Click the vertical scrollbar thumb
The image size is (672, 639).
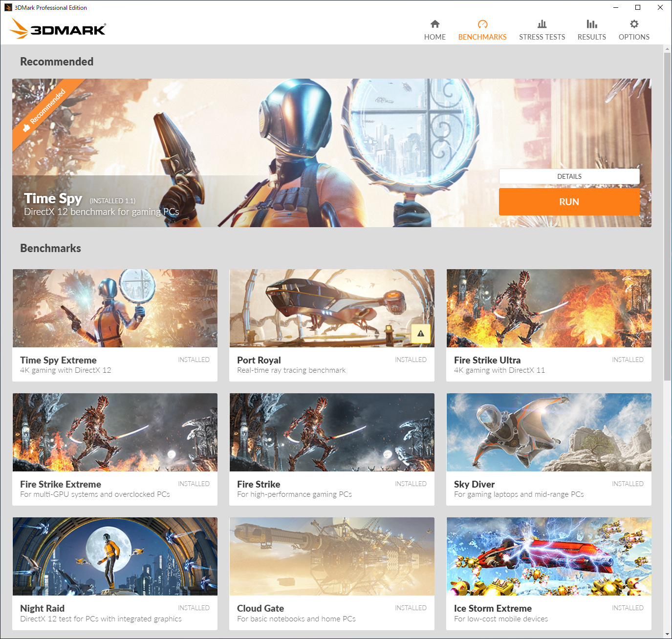tap(667, 216)
